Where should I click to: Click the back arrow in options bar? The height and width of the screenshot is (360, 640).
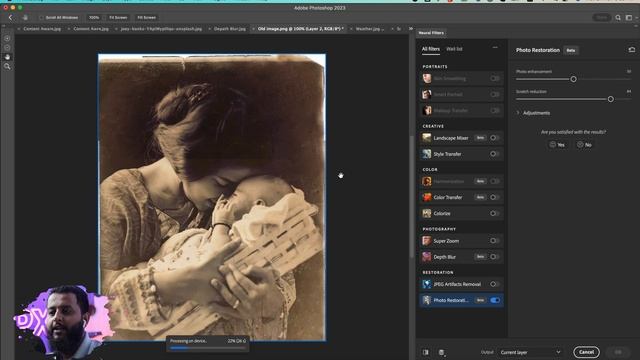tap(11, 18)
